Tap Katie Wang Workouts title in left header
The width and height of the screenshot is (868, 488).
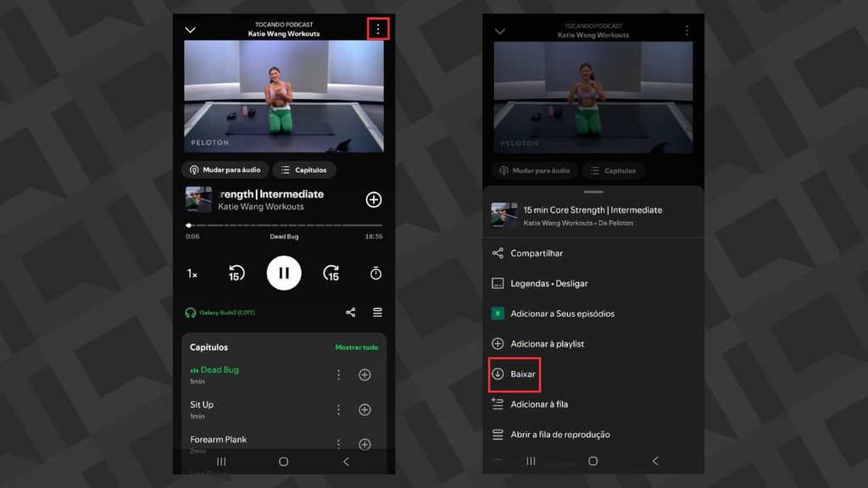click(284, 34)
